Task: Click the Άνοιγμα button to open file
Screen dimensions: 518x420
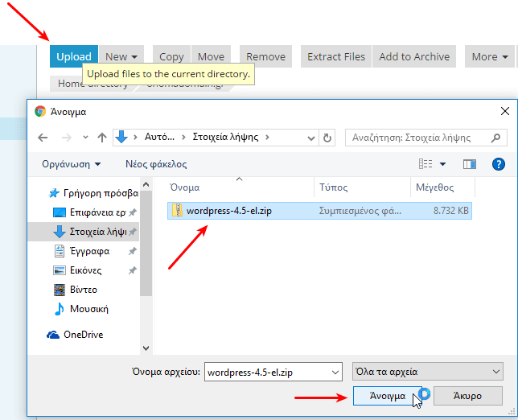Action: tap(387, 396)
